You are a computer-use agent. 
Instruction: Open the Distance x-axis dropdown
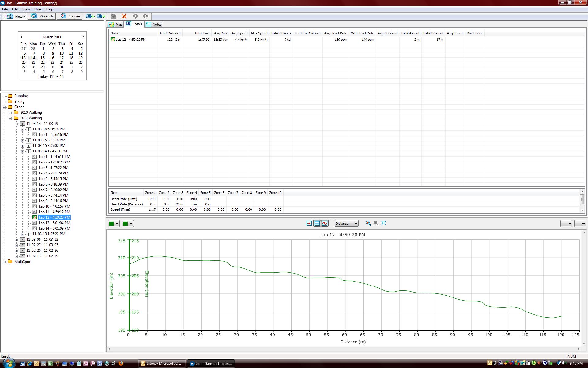click(x=346, y=224)
